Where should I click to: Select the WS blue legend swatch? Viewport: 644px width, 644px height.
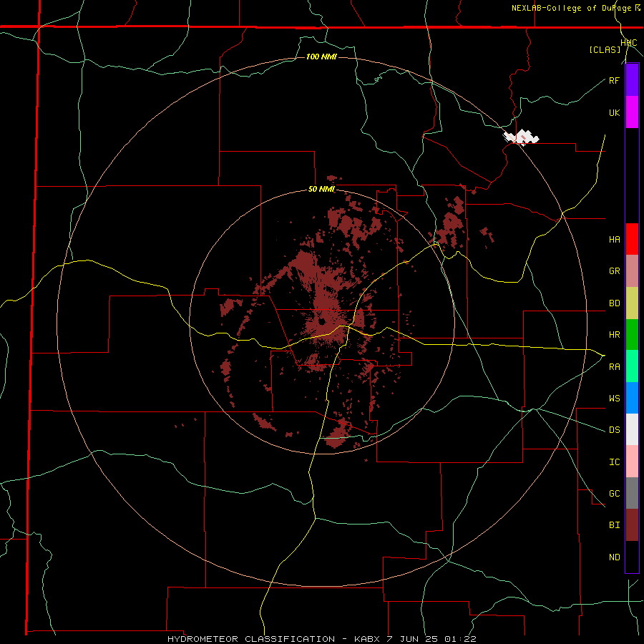point(632,398)
